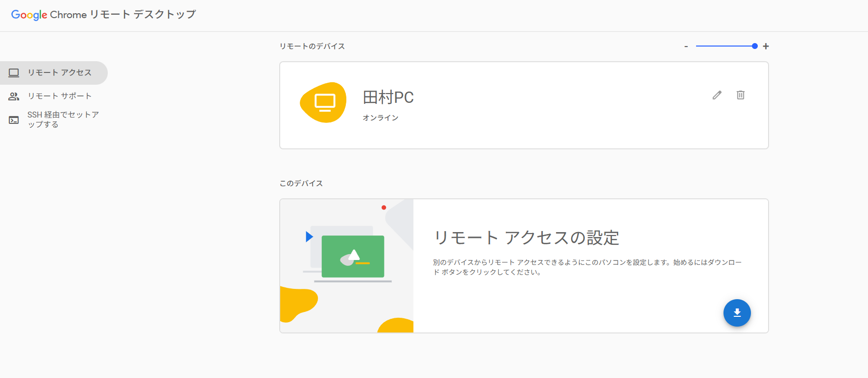Image resolution: width=868 pixels, height=378 pixels.
Task: Click the リモート アクセスの設定 heading
Action: coord(527,238)
